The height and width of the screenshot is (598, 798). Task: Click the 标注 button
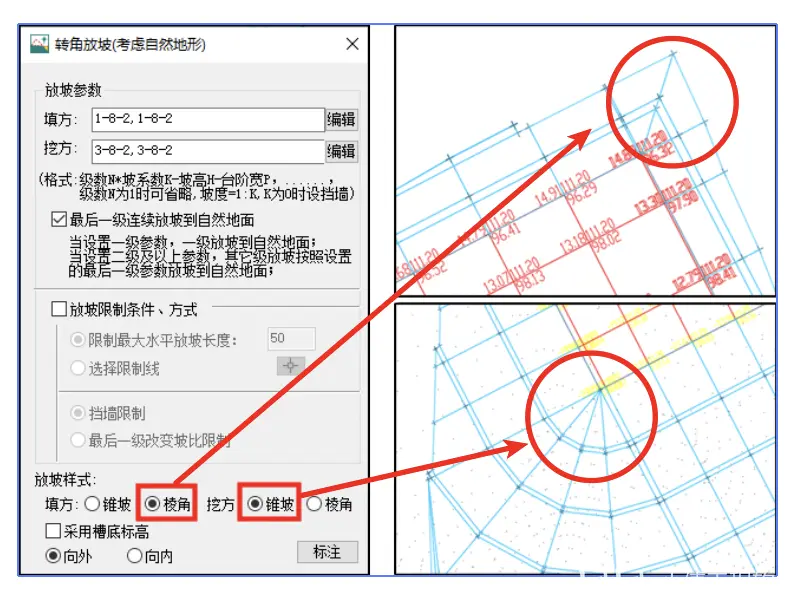[327, 552]
